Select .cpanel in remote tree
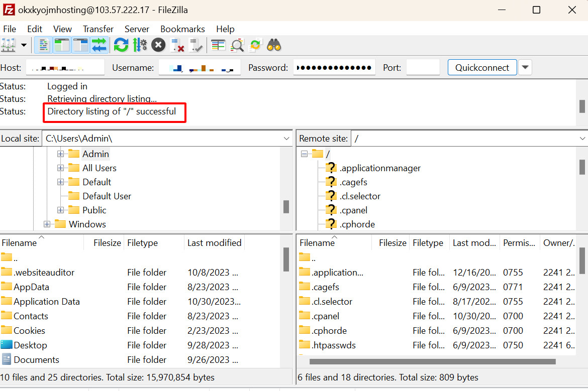588x391 pixels. (x=353, y=210)
